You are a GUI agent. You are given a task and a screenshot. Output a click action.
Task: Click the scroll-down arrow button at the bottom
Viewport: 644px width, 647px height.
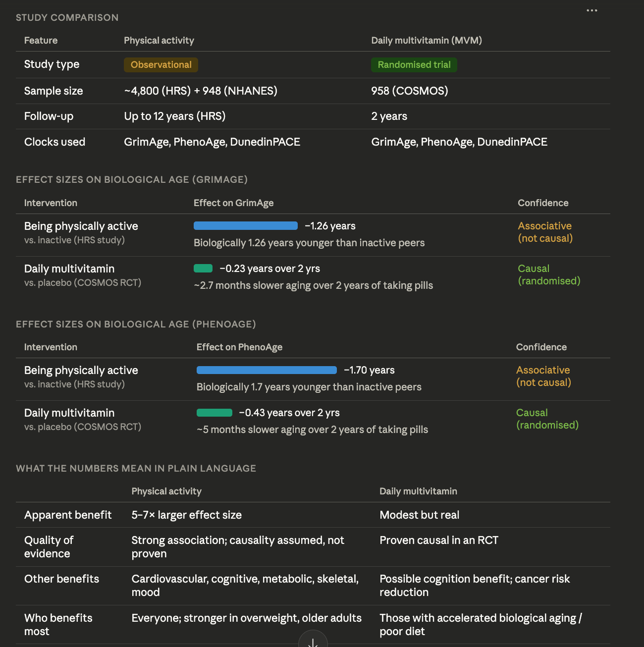click(313, 641)
